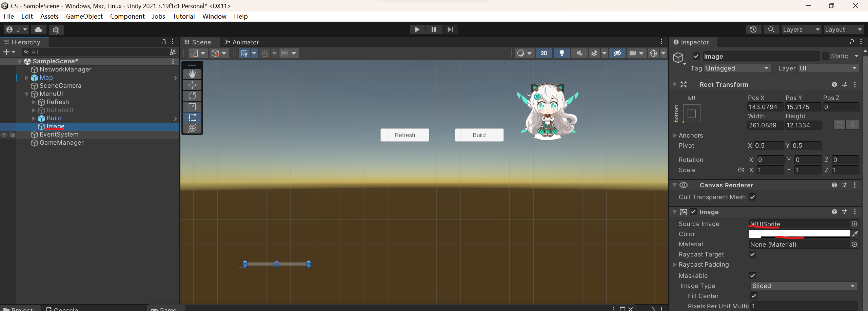Toggle the Static checkbox

(x=826, y=56)
